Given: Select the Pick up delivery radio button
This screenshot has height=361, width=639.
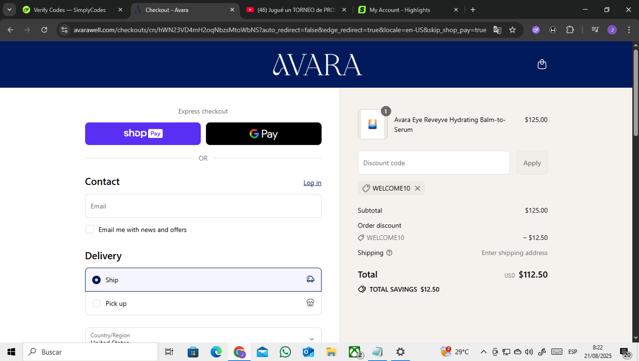Looking at the screenshot, I should tap(96, 303).
